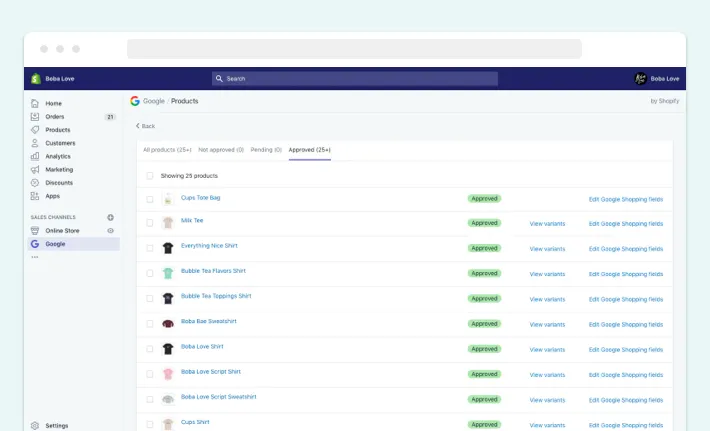Switch to the Pending tab
Screen dimensions: 710x431
click(266, 150)
